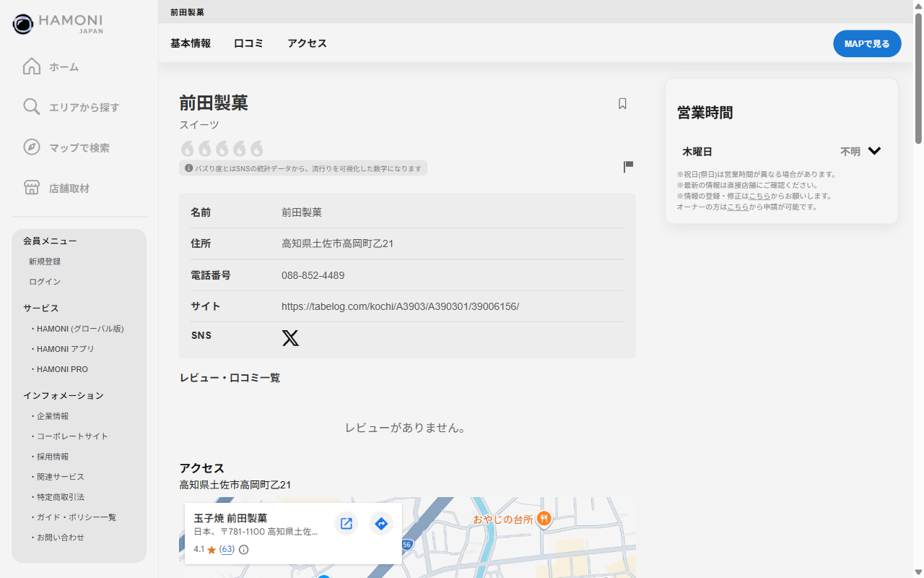Open 特定商取引法 link
Viewport: 924px width, 578px height.
pyautogui.click(x=61, y=497)
